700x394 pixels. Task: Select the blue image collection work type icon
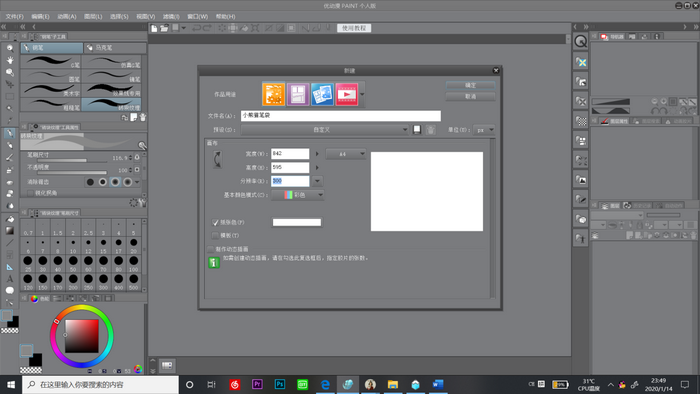coord(322,94)
